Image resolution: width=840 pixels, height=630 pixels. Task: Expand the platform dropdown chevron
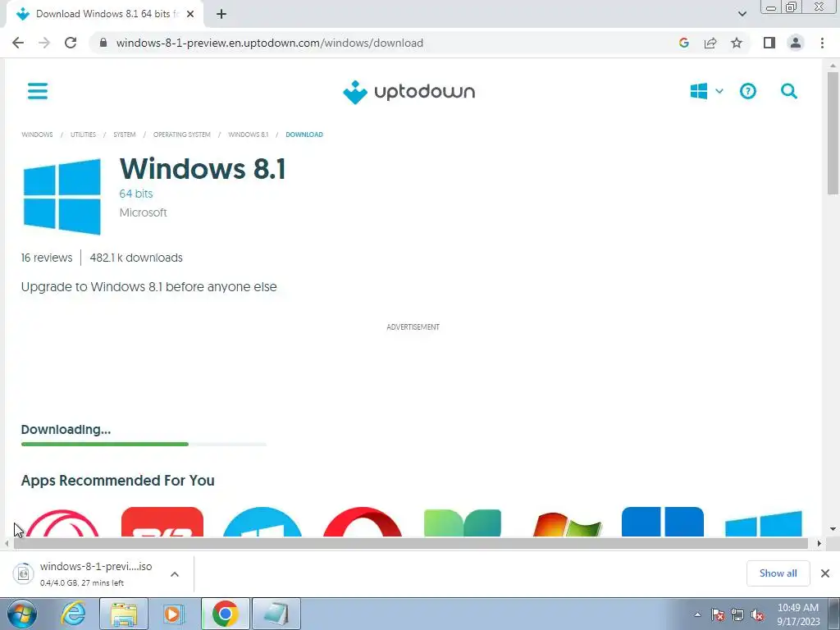[x=719, y=91]
